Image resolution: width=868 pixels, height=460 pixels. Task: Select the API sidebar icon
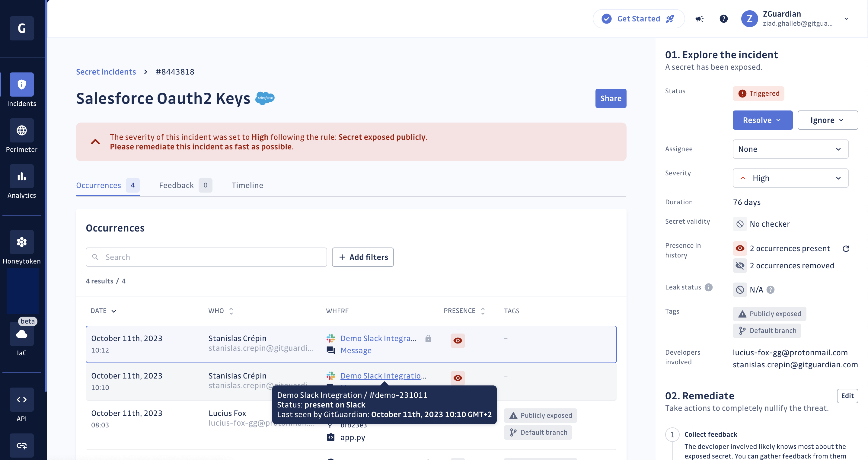21,400
